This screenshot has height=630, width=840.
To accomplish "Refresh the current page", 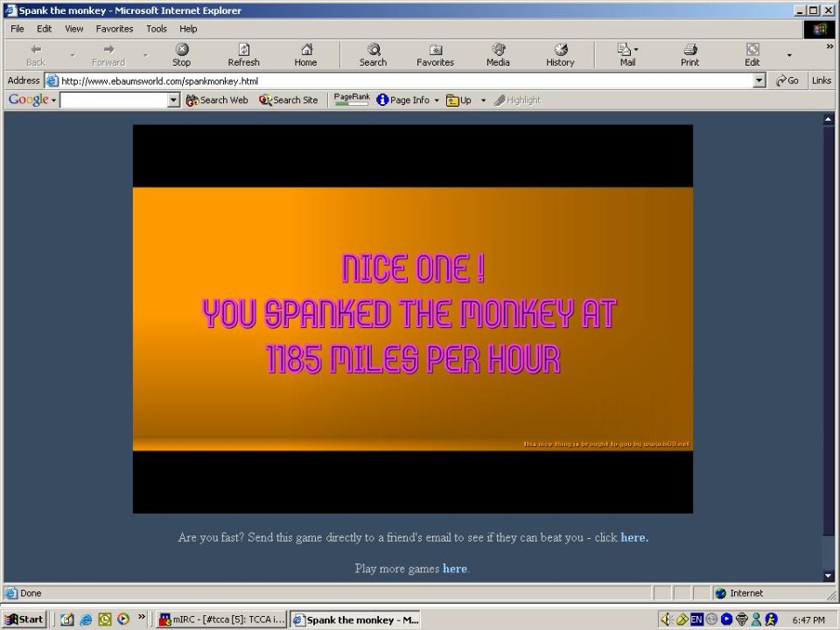I will click(x=244, y=55).
